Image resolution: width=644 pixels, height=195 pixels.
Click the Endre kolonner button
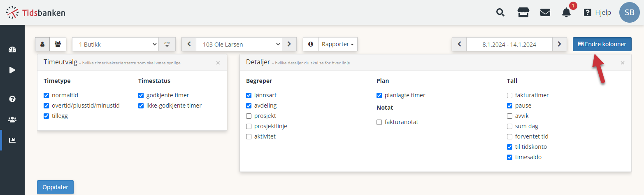(602, 44)
